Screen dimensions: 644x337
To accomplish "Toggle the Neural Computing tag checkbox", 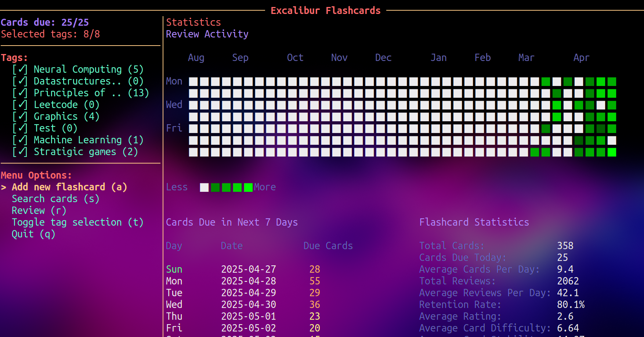I will [20, 69].
